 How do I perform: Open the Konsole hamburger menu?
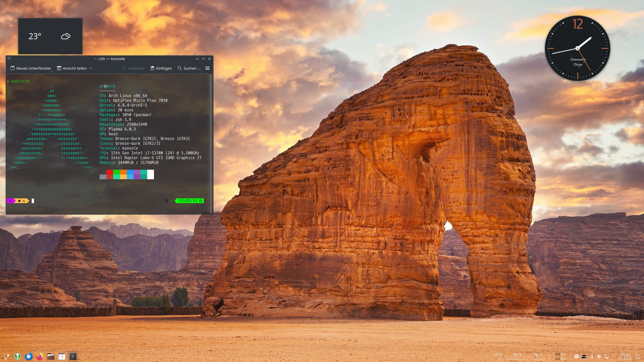pyautogui.click(x=207, y=68)
